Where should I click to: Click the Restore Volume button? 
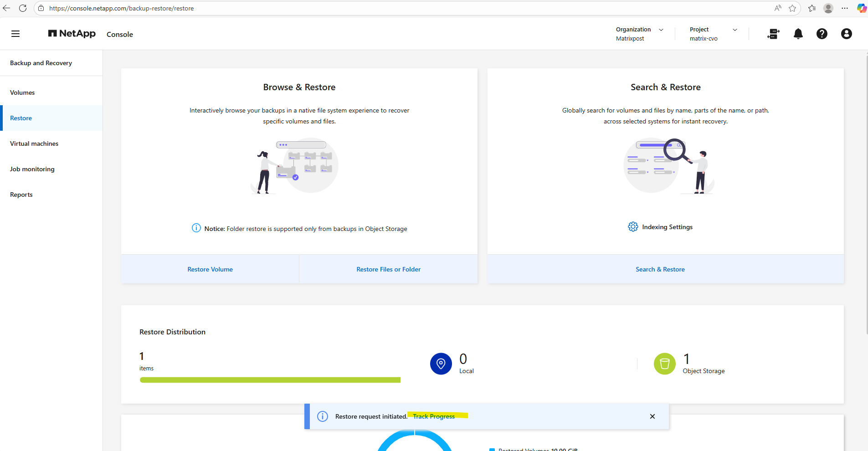coord(210,269)
